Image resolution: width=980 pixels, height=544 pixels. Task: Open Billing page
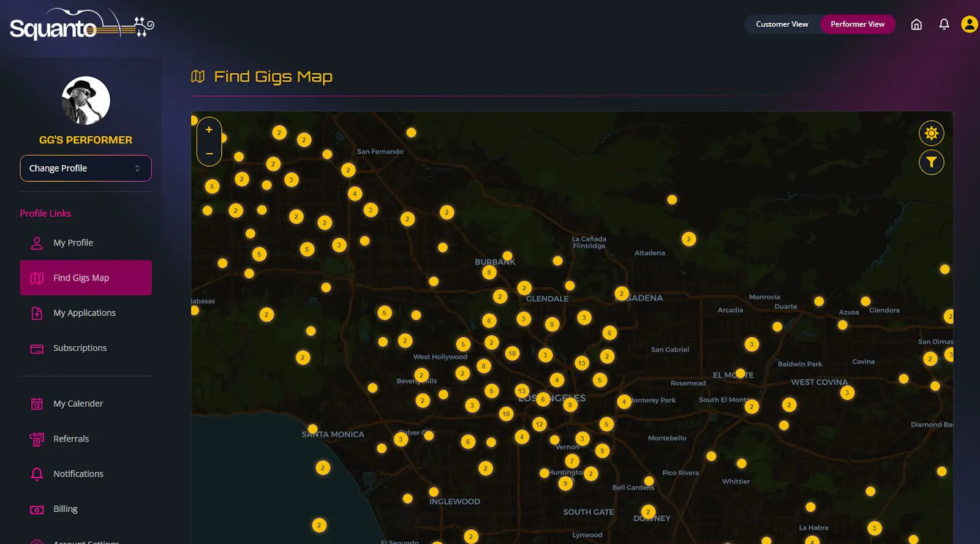pyautogui.click(x=86, y=509)
